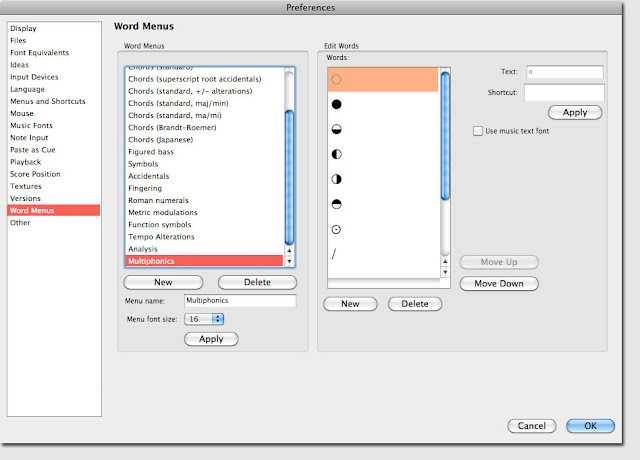This screenshot has width=640, height=460.
Task: Select Metric modulations in the list
Action: click(x=163, y=213)
